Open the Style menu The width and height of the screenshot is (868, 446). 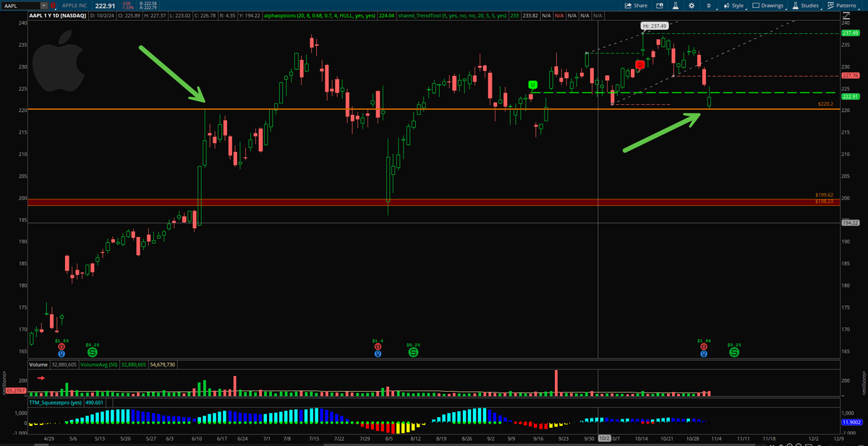click(x=733, y=5)
